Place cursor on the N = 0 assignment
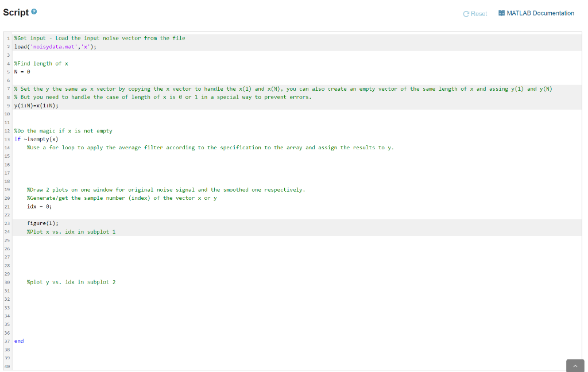The height and width of the screenshot is (372, 588). tap(23, 72)
